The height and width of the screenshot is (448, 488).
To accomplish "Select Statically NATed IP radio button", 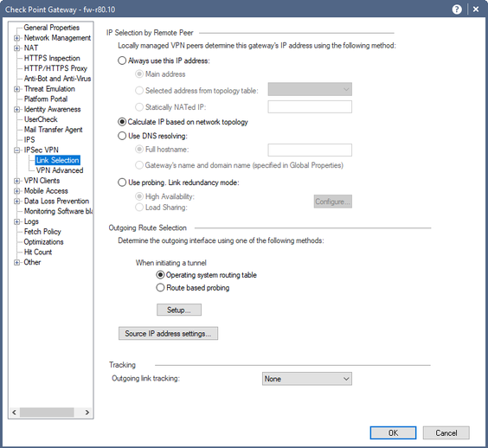I will (x=139, y=107).
